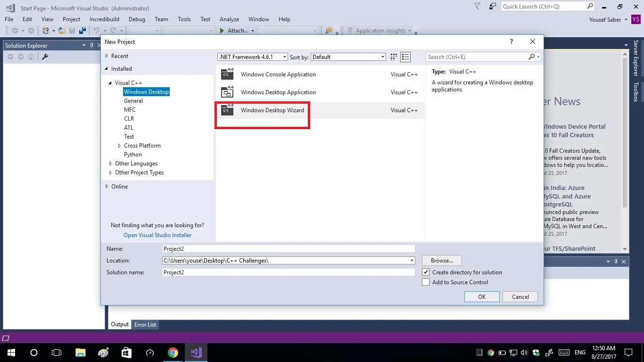Click the Solution name field
Viewport: 644px width, 362px height.
289,272
